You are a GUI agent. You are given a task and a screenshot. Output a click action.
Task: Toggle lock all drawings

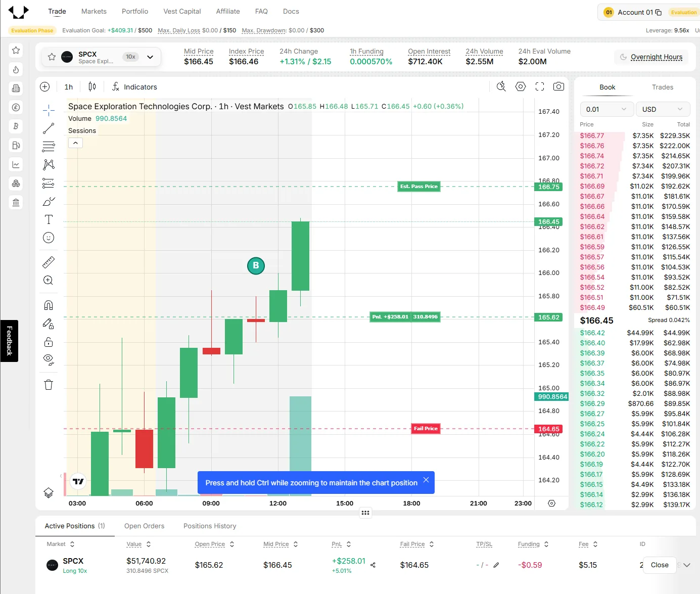point(49,342)
